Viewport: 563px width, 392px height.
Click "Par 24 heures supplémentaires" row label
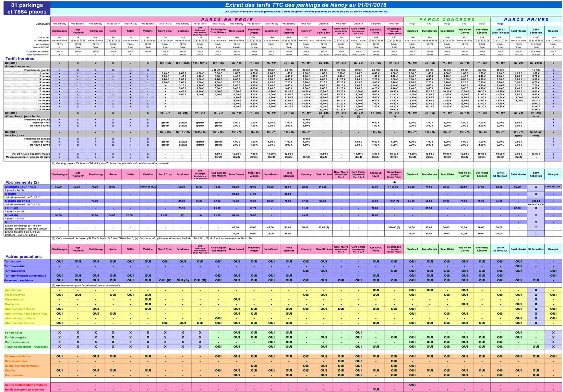click(31, 154)
